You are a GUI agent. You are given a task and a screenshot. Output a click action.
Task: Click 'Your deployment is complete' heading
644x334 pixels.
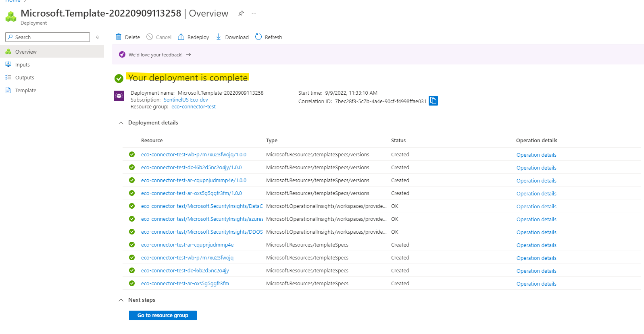188,78
